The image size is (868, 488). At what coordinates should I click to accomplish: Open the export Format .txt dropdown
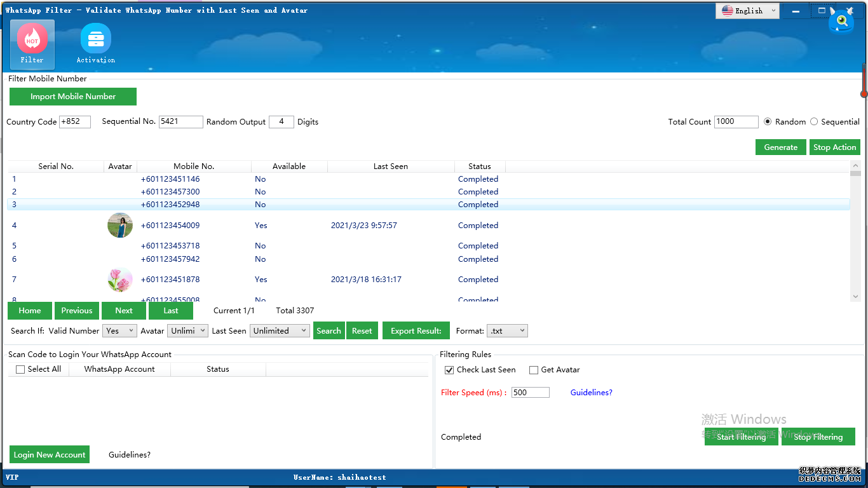506,331
